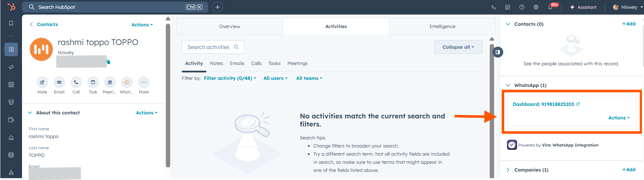Open the external link icon beside Dashboard number

click(x=578, y=104)
